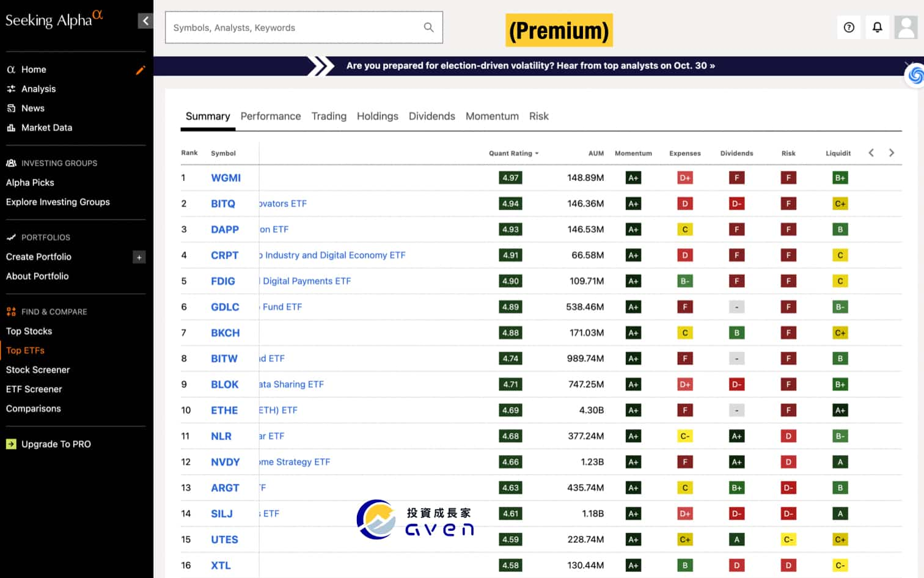Click the A+ Liquidity badge in ETHE row

[840, 411]
